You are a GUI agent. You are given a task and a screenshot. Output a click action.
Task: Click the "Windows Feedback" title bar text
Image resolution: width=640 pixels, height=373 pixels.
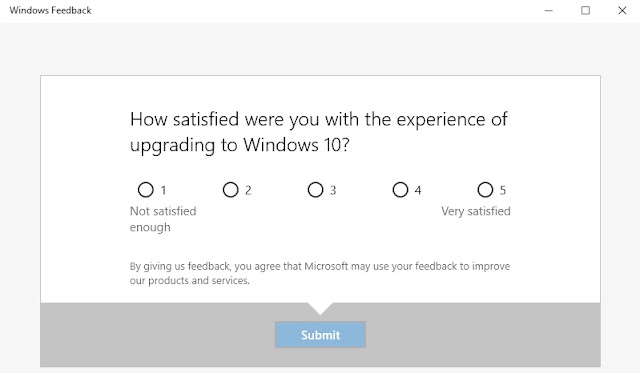click(51, 11)
